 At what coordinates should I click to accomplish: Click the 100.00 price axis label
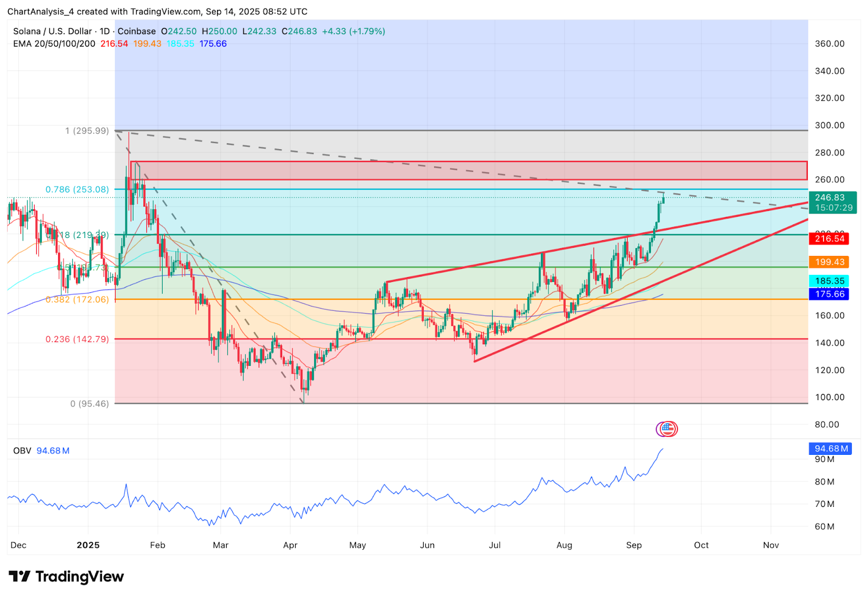[829, 397]
